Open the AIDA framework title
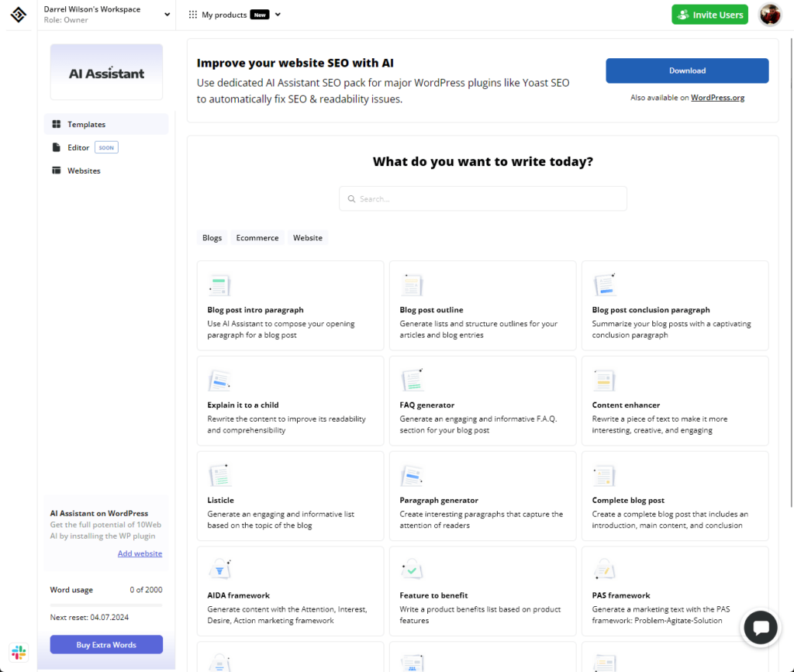Image resolution: width=794 pixels, height=672 pixels. (239, 595)
